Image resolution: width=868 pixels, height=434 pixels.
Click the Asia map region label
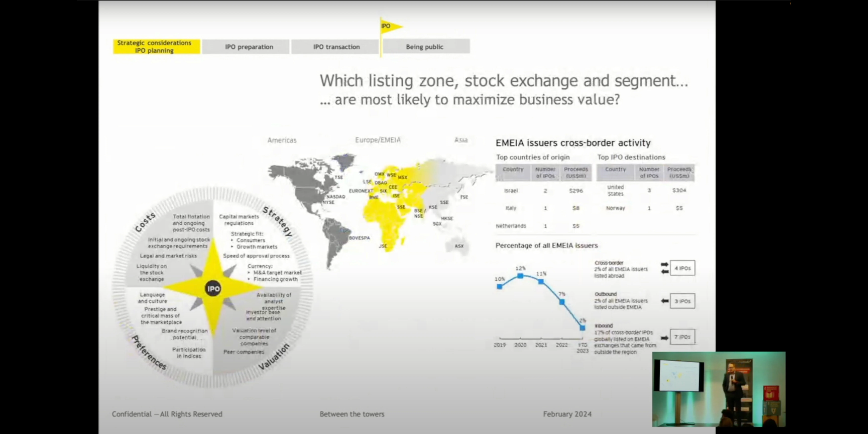tap(461, 140)
